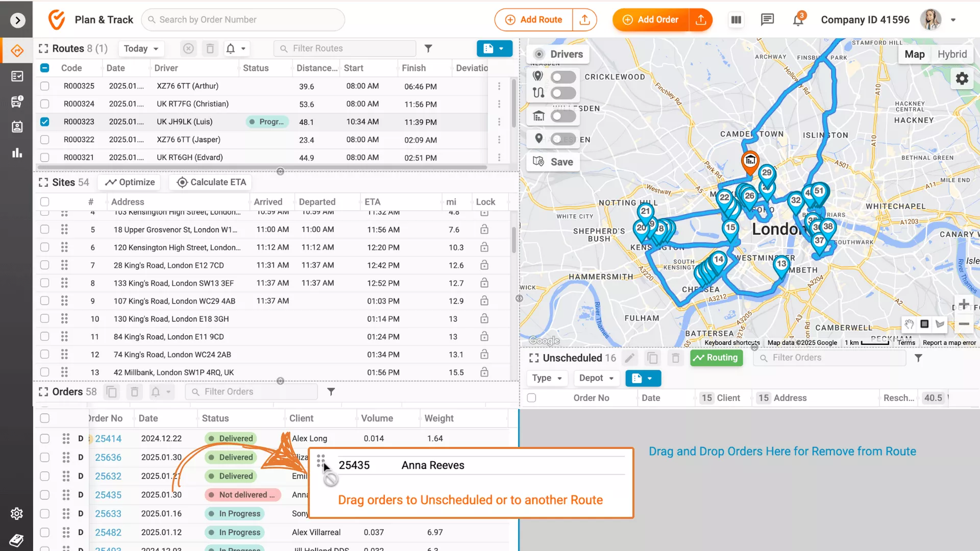This screenshot has height=551, width=980.
Task: Click the Search by Order Number field
Action: pos(243,20)
